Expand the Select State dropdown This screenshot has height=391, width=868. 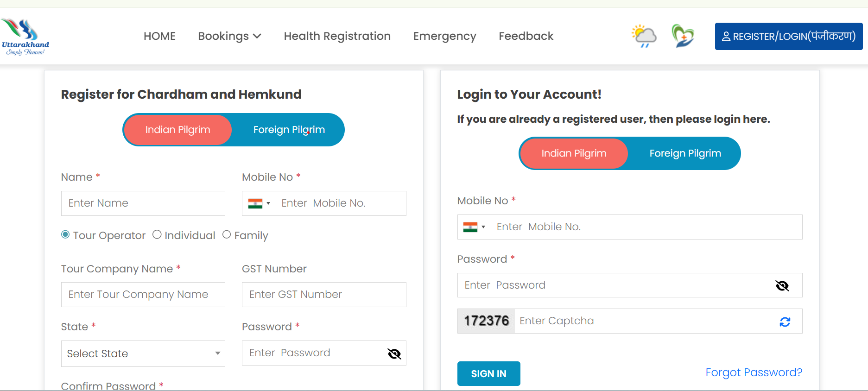(x=143, y=354)
